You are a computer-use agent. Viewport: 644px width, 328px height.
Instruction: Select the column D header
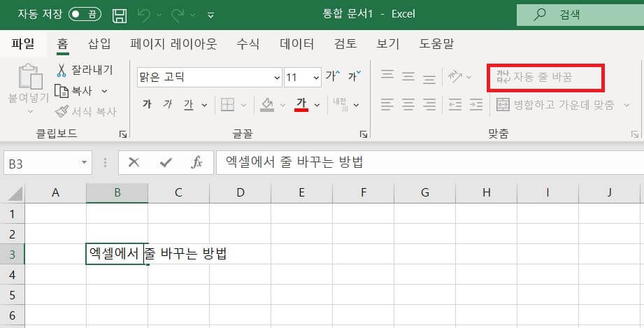click(x=241, y=192)
